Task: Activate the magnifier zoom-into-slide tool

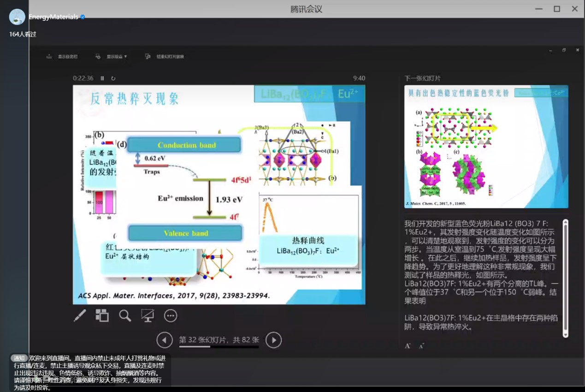Action: (125, 315)
